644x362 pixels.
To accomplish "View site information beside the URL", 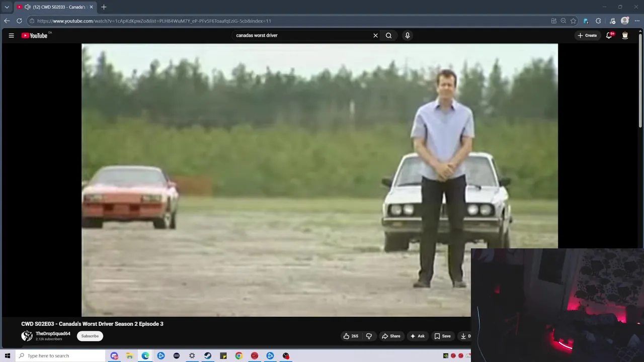I will 32,21.
